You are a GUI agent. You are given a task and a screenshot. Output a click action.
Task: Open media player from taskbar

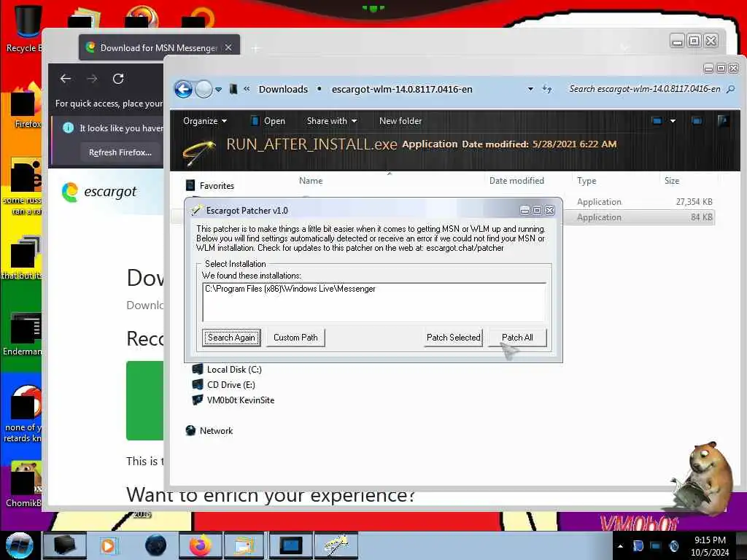[109, 545]
